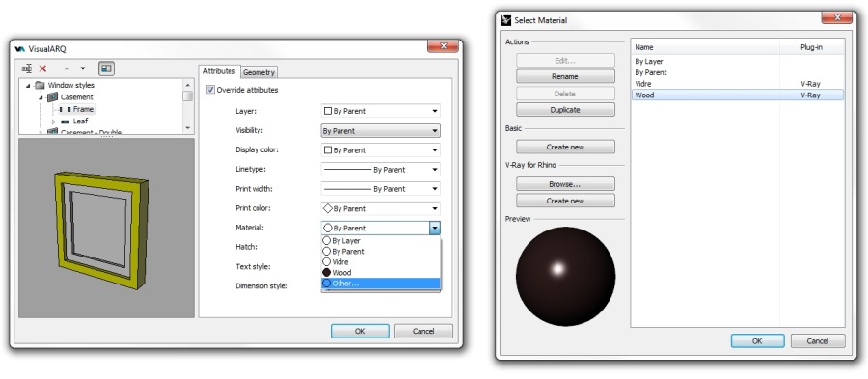
Task: Open the Visibility By Parent dropdown
Action: pyautogui.click(x=380, y=131)
